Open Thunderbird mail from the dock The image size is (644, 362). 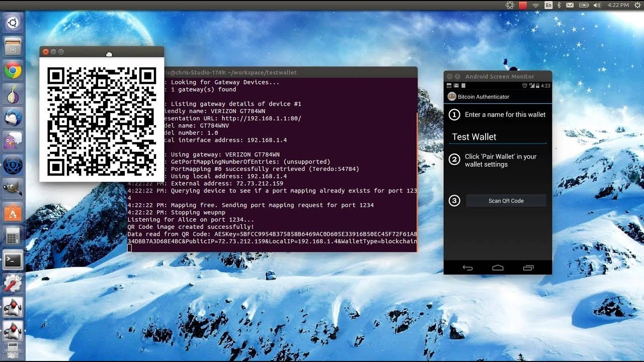pyautogui.click(x=13, y=118)
